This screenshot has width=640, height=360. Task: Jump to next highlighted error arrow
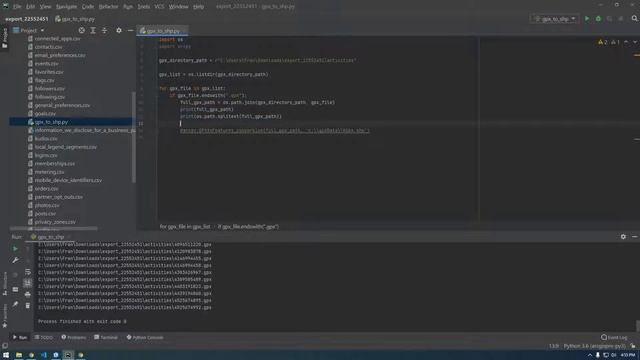pyautogui.click(x=635, y=42)
